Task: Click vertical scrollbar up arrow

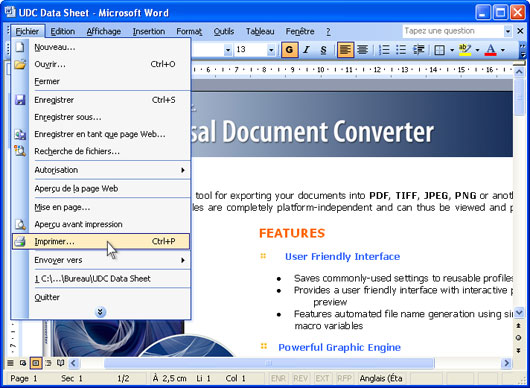Action: (x=519, y=72)
